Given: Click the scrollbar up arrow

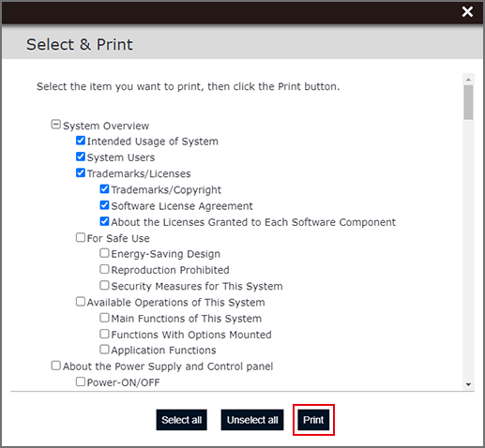Looking at the screenshot, I should point(468,80).
